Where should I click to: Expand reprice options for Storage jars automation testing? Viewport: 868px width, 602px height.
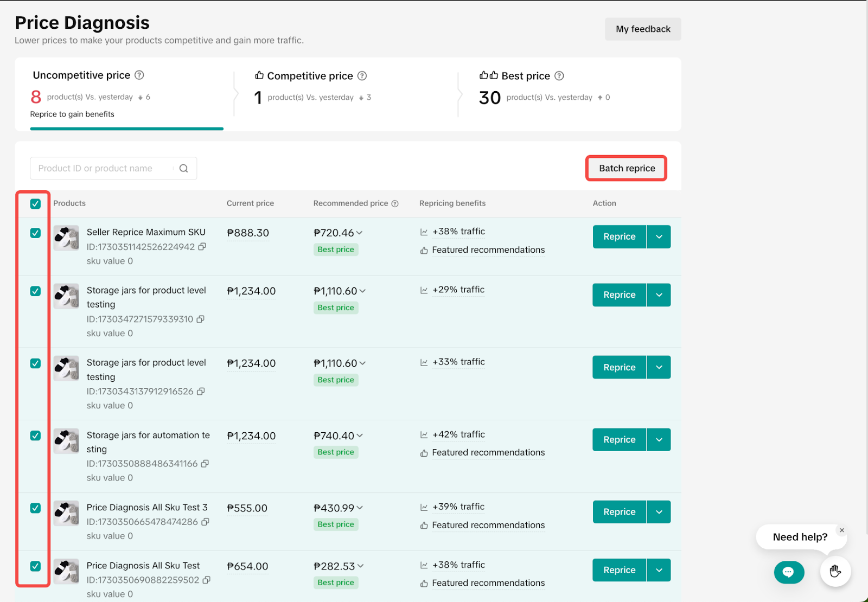[x=658, y=439]
